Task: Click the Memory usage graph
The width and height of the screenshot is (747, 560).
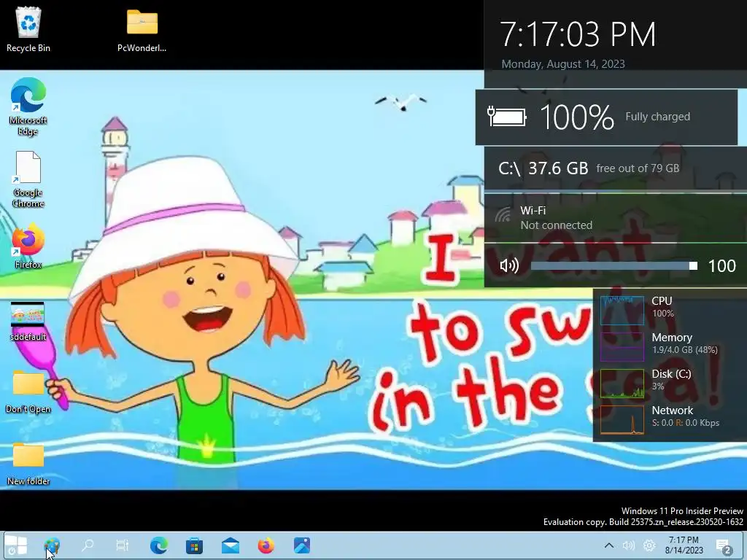Action: tap(622, 346)
